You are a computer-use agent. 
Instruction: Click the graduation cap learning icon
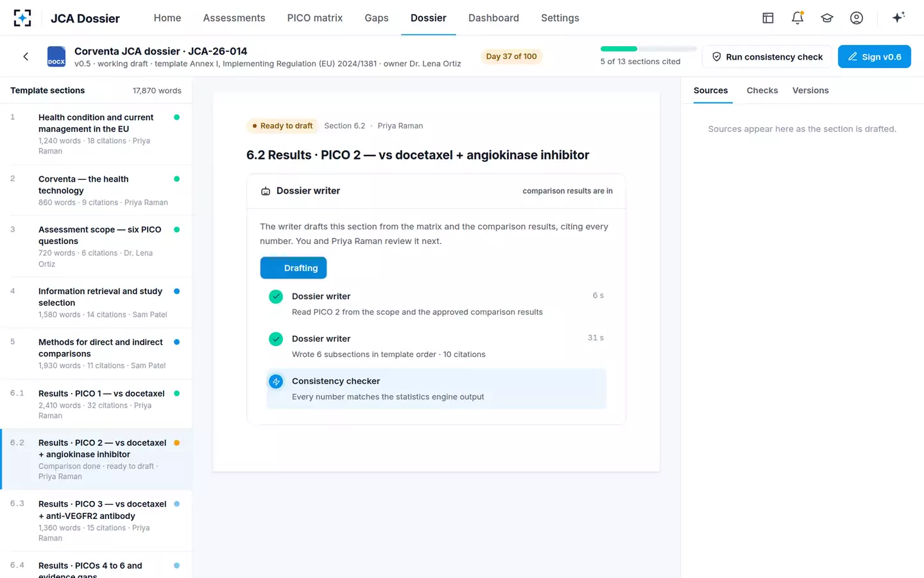(827, 18)
